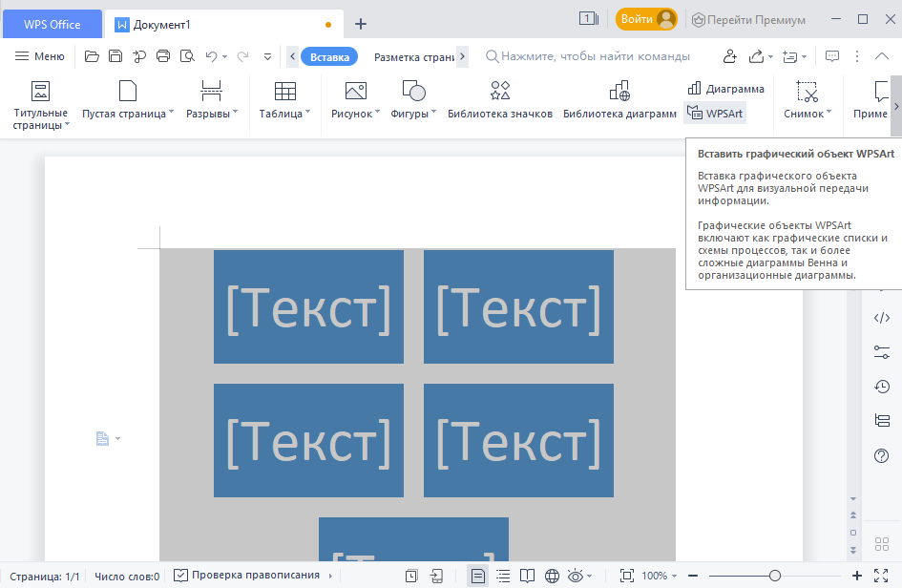Click the zoom slider handle
The width and height of the screenshot is (902, 588).
point(775,576)
